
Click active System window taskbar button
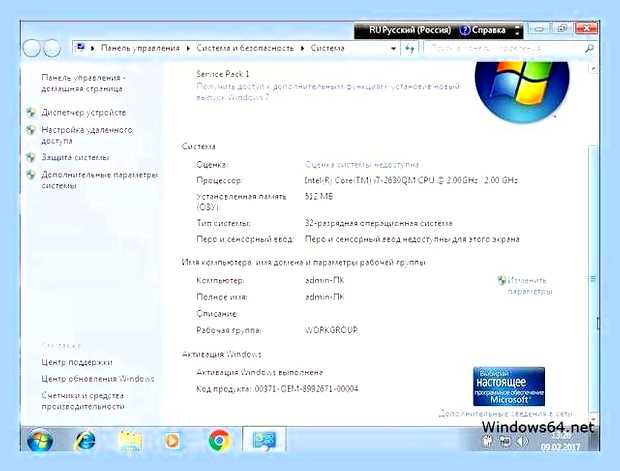[264, 439]
